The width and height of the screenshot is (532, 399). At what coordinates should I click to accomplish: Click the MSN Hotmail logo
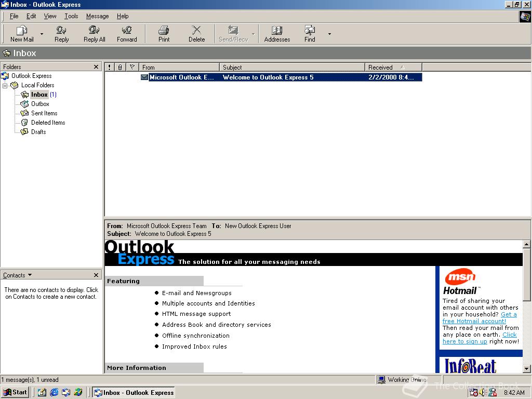[460, 282]
